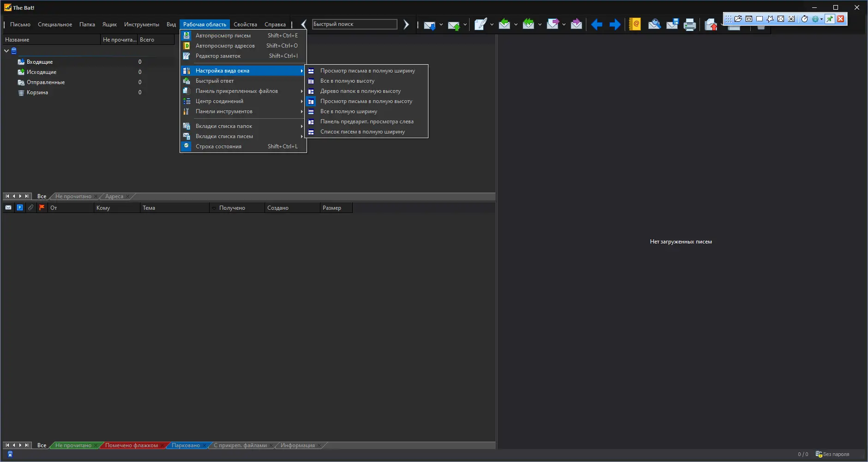The height and width of the screenshot is (462, 868).
Task: Open dropdown arrow next to new message quill
Action: [492, 24]
